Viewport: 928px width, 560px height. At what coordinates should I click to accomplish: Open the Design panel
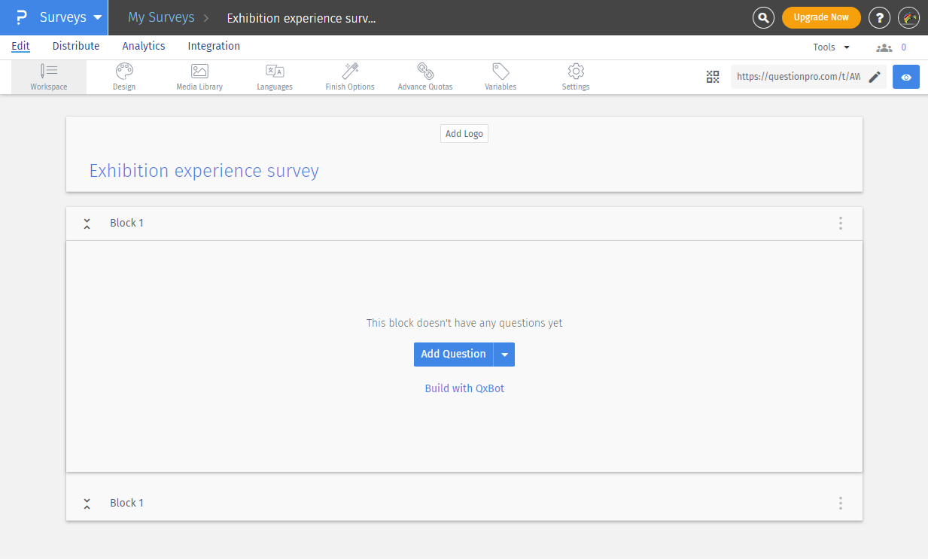pyautogui.click(x=123, y=76)
